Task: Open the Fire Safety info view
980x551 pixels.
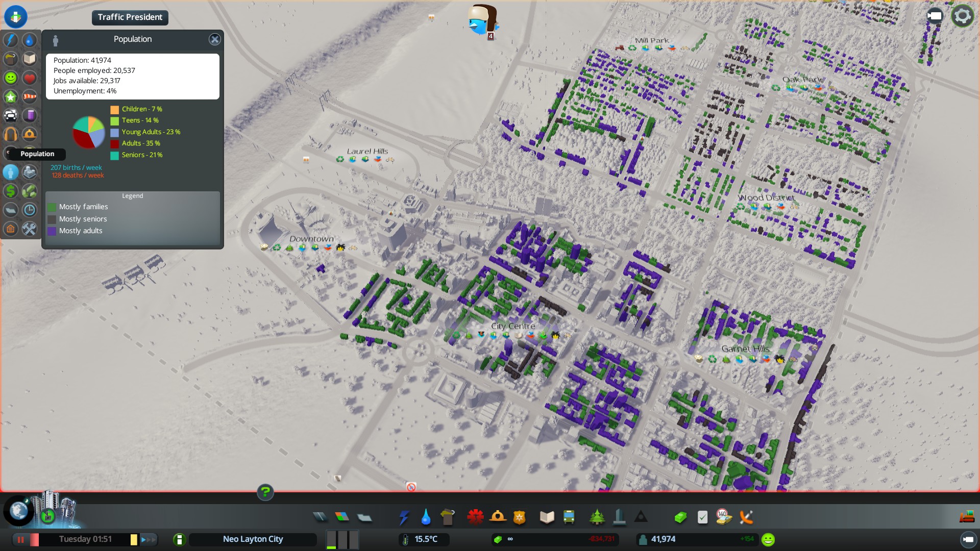Action: click(x=30, y=134)
